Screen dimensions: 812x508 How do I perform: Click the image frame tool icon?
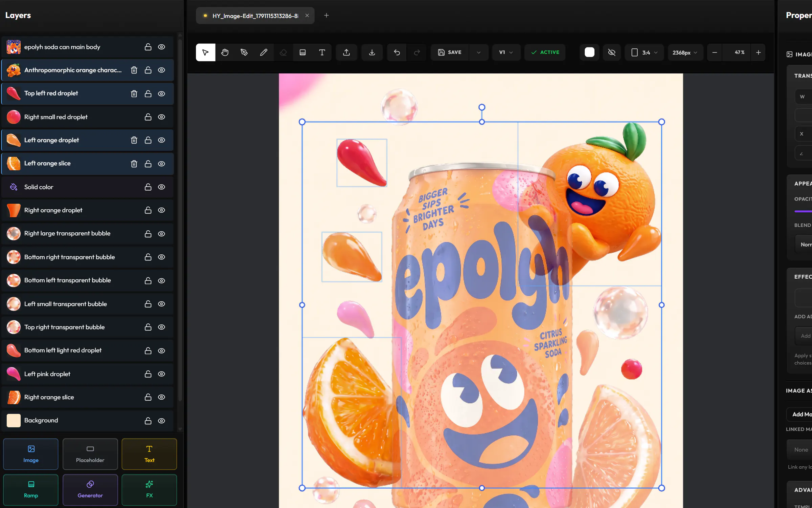coord(302,52)
